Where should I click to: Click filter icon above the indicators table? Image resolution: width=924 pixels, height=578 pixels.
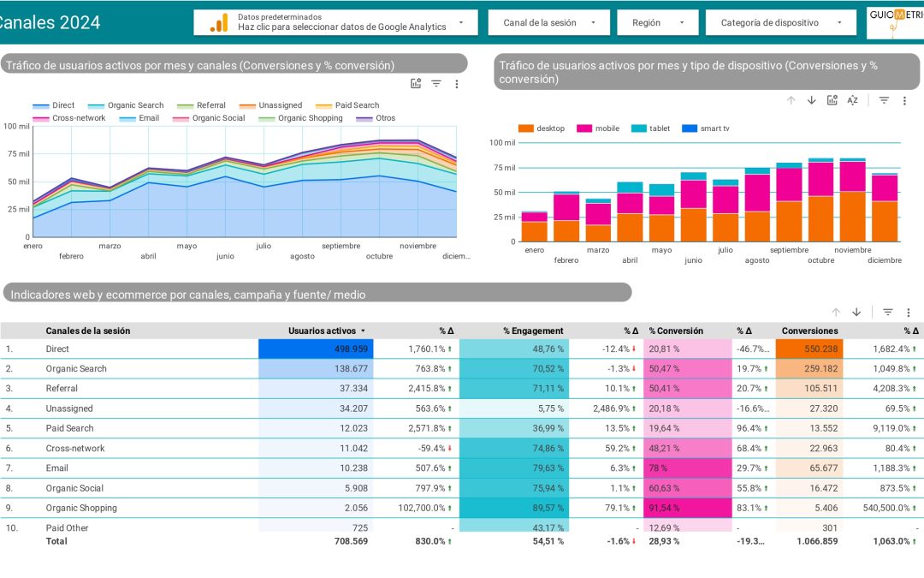pos(887,312)
